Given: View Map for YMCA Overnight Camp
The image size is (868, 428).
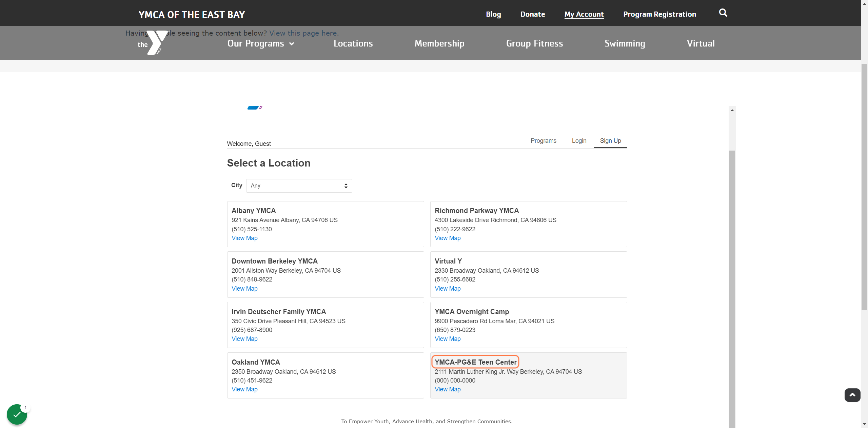Looking at the screenshot, I should pos(448,339).
